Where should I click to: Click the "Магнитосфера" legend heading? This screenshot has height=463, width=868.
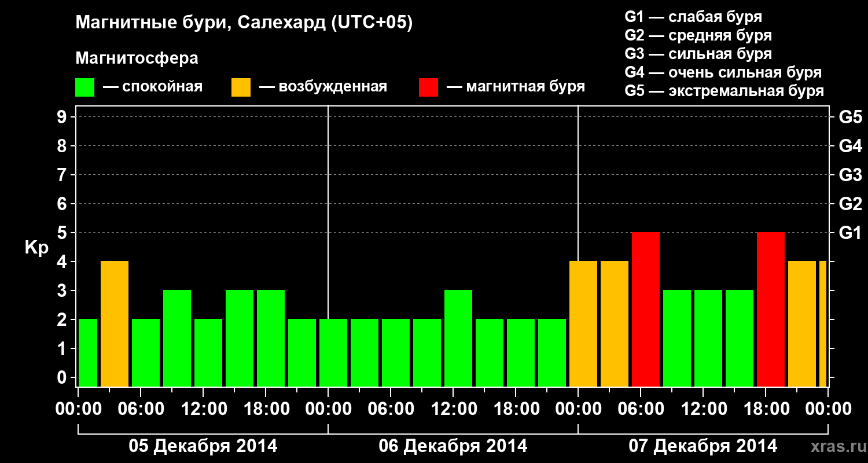pyautogui.click(x=137, y=58)
